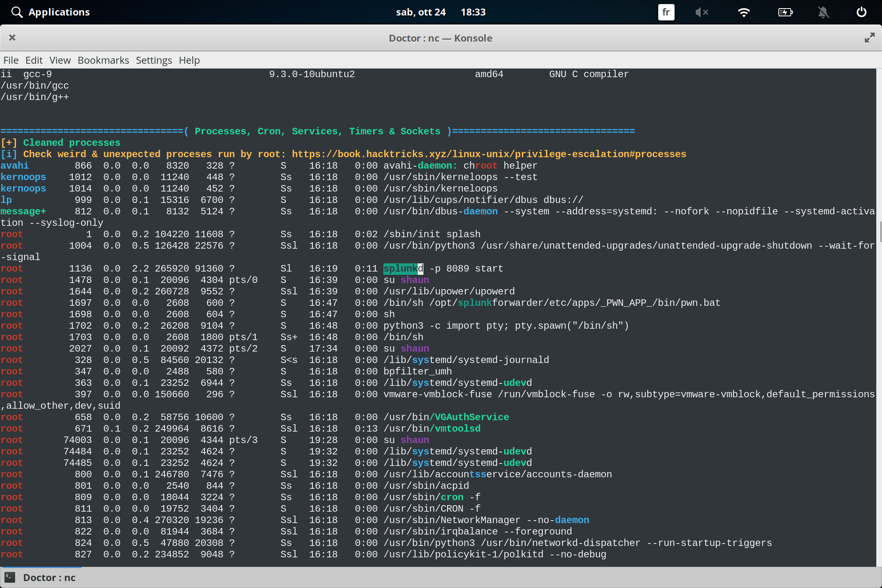This screenshot has width=882, height=588.
Task: Click the battery charging status icon
Action: tap(785, 12)
